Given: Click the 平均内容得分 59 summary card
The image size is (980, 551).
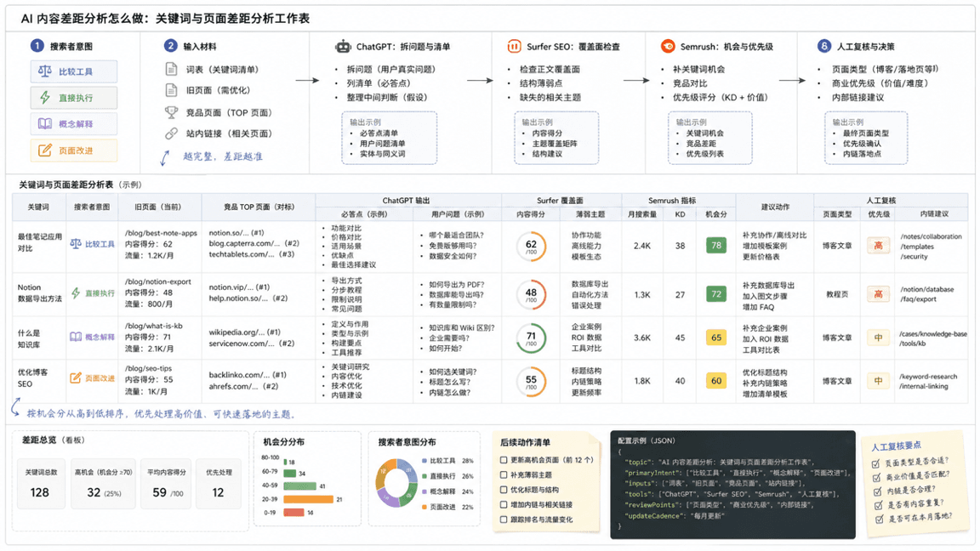Looking at the screenshot, I should coord(167,485).
